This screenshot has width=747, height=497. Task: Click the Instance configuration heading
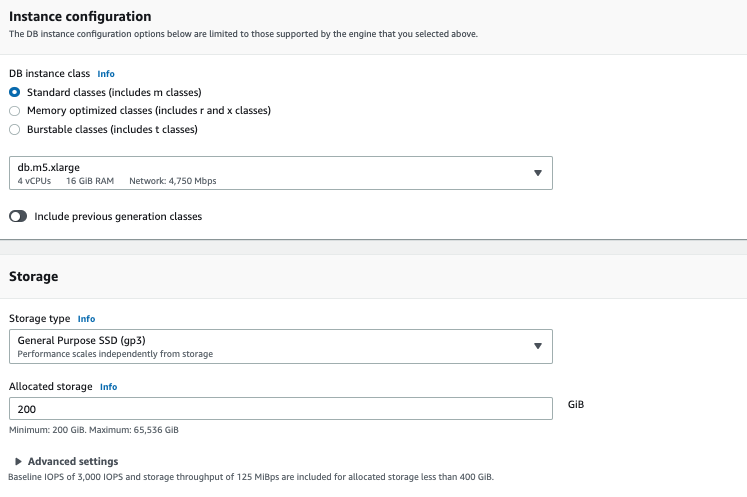pyautogui.click(x=80, y=17)
